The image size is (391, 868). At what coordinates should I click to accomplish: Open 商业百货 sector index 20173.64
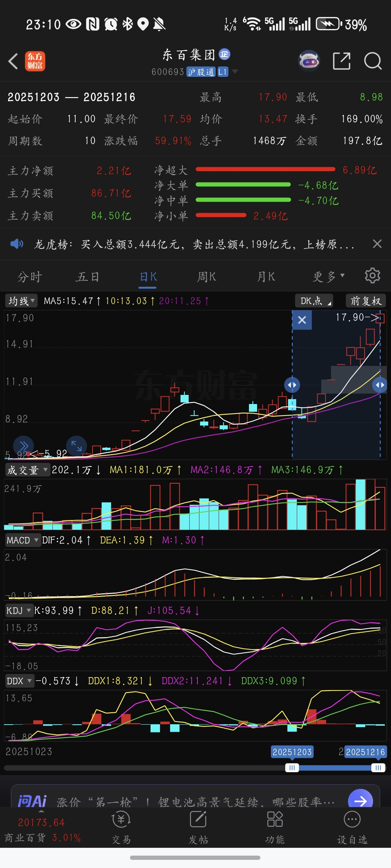coord(42,830)
